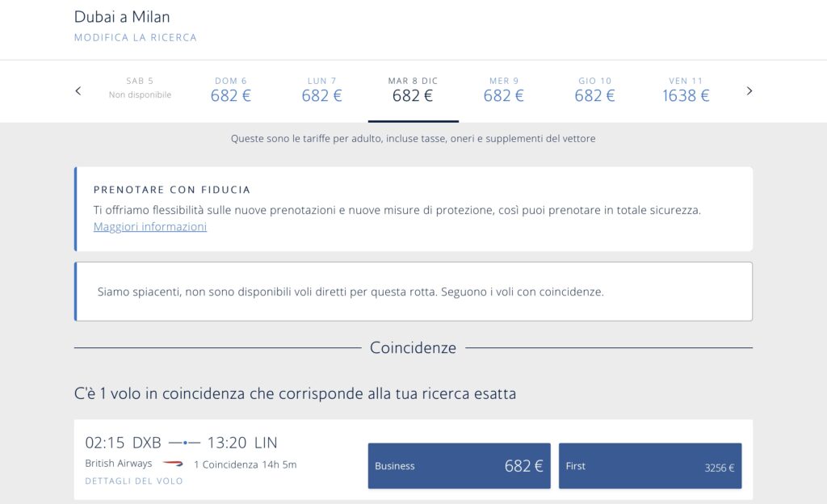This screenshot has height=504, width=827.
Task: Select First fare 3256 €
Action: coord(650,465)
